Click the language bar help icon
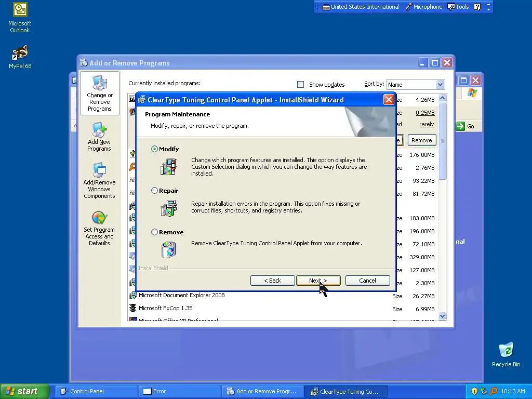Image resolution: width=532 pixels, height=399 pixels. [477, 7]
